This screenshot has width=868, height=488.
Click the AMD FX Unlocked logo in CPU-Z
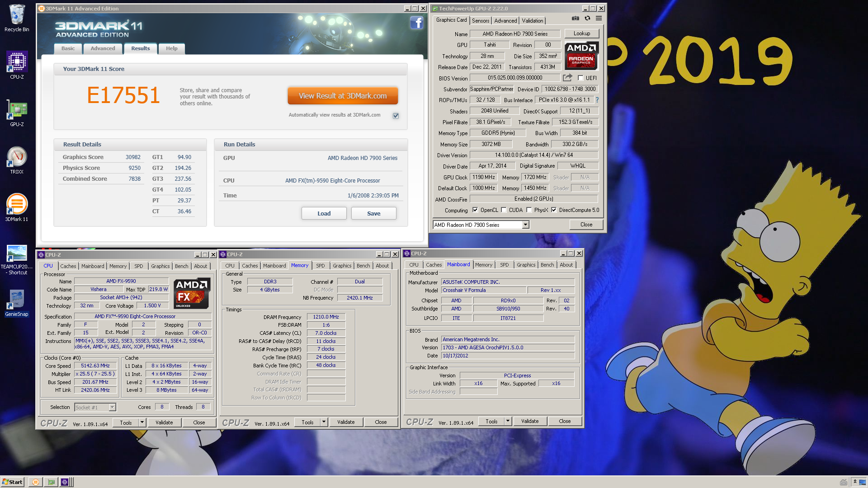[x=192, y=294]
